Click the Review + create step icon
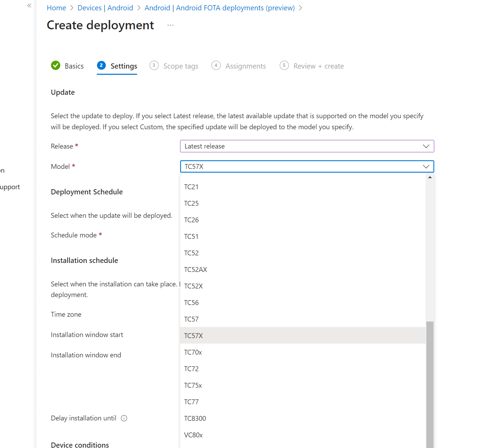 click(x=284, y=65)
